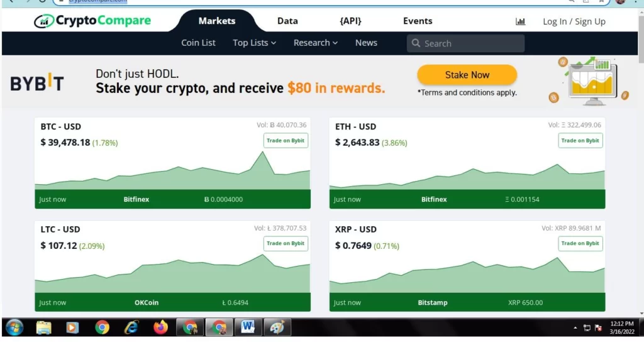This screenshot has width=644, height=362.
Task: Click LTC volume Vol: Ł 378,707.53
Action: pyautogui.click(x=280, y=228)
